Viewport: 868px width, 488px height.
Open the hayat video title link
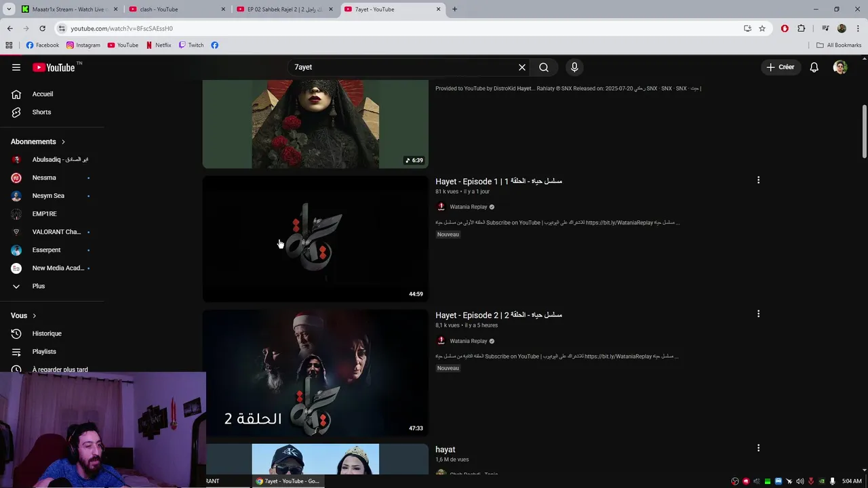(445, 449)
